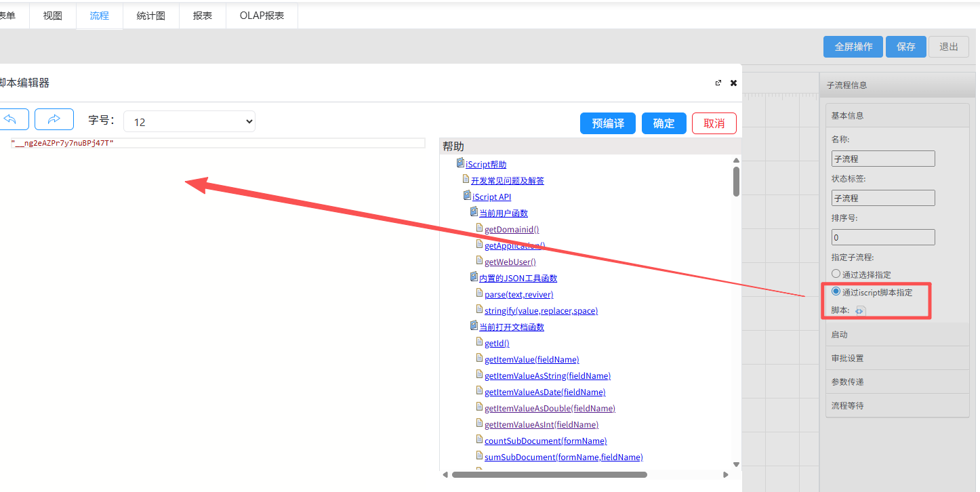Select the 通过iscript脚本指定 radio option

point(836,291)
